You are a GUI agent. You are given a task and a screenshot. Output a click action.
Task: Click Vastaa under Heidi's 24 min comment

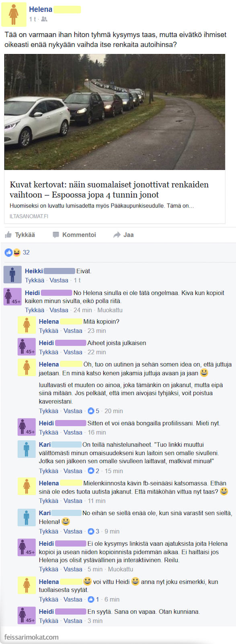(59, 310)
